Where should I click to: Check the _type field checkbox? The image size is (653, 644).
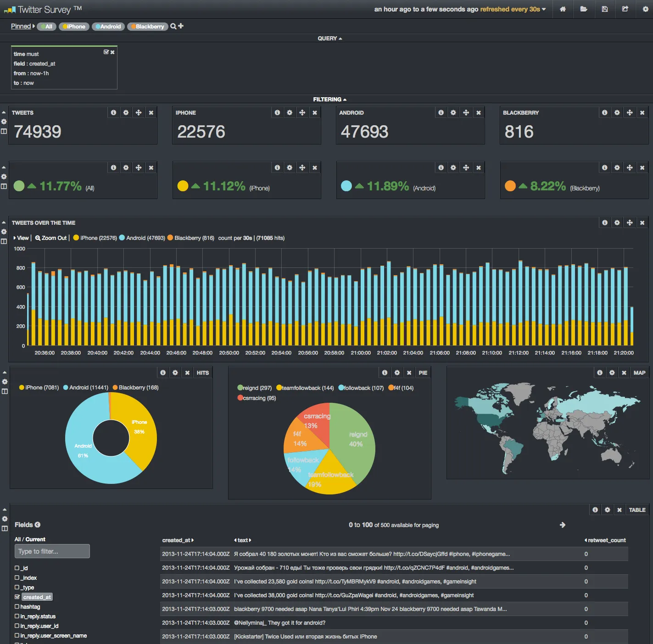pos(17,587)
